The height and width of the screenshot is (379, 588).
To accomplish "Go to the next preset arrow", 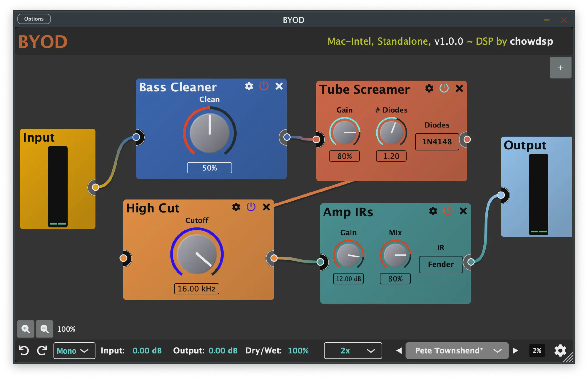I will [x=515, y=351].
